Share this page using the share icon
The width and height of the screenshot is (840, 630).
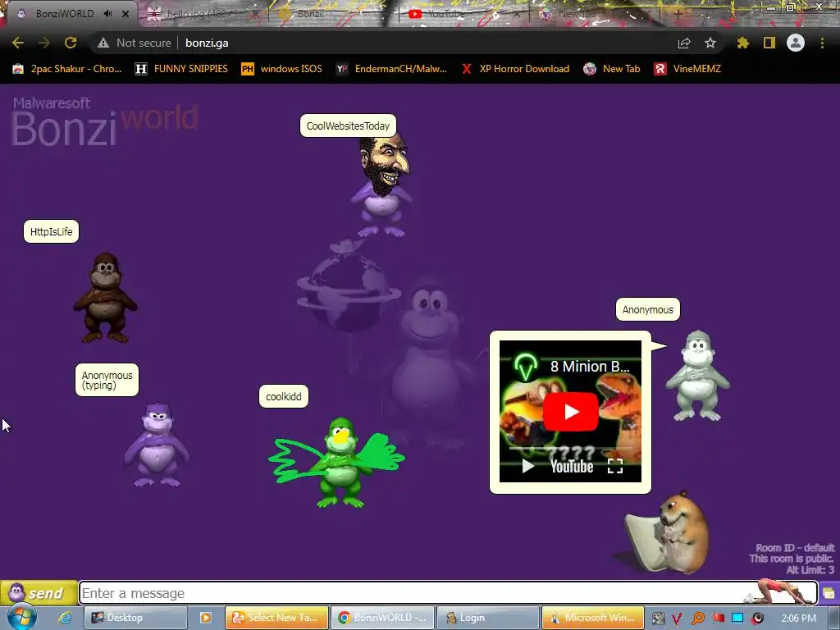684,43
